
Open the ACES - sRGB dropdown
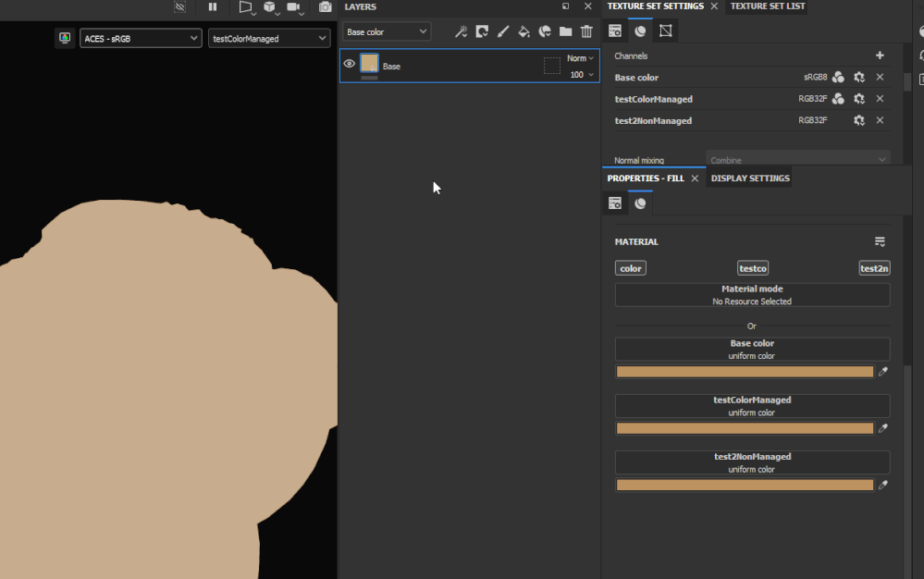141,38
